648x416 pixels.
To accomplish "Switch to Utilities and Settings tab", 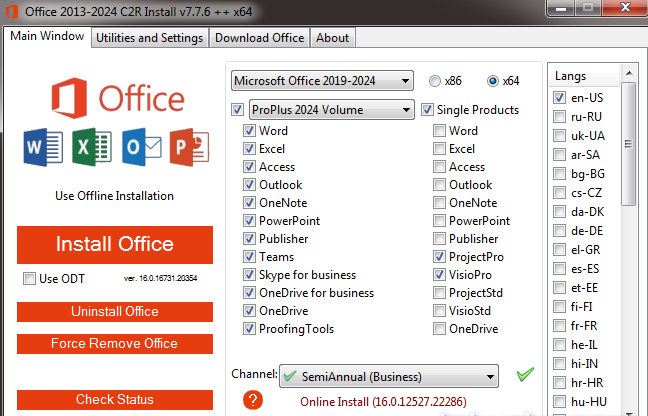I will 150,38.
